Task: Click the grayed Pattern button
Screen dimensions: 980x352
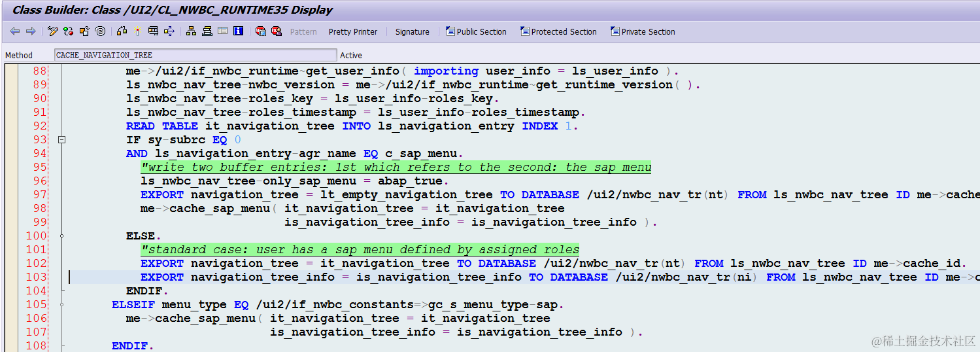Action: pyautogui.click(x=303, y=31)
